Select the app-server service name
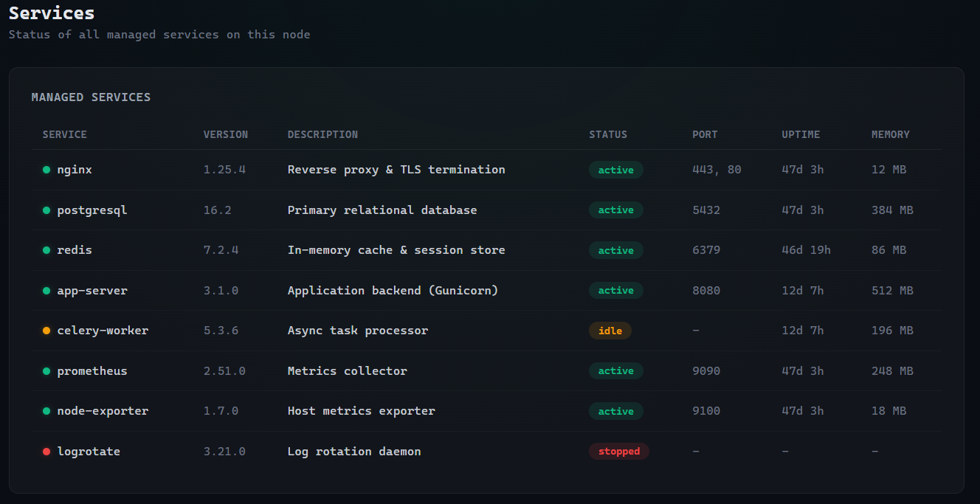 point(92,291)
